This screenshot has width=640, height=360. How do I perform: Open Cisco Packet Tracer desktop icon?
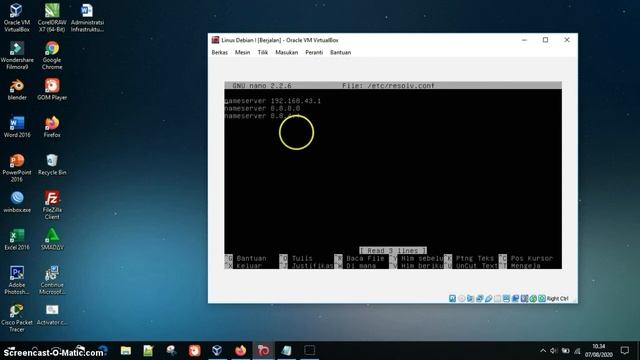(17, 318)
